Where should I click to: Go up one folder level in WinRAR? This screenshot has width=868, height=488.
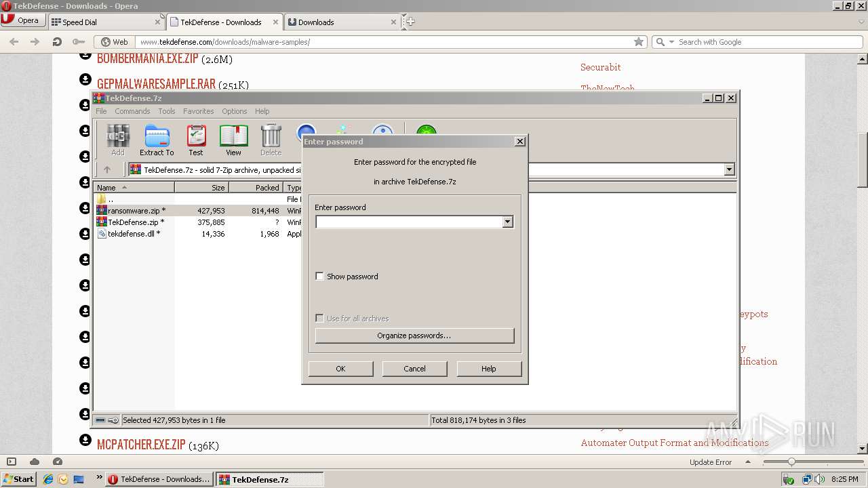(107, 169)
